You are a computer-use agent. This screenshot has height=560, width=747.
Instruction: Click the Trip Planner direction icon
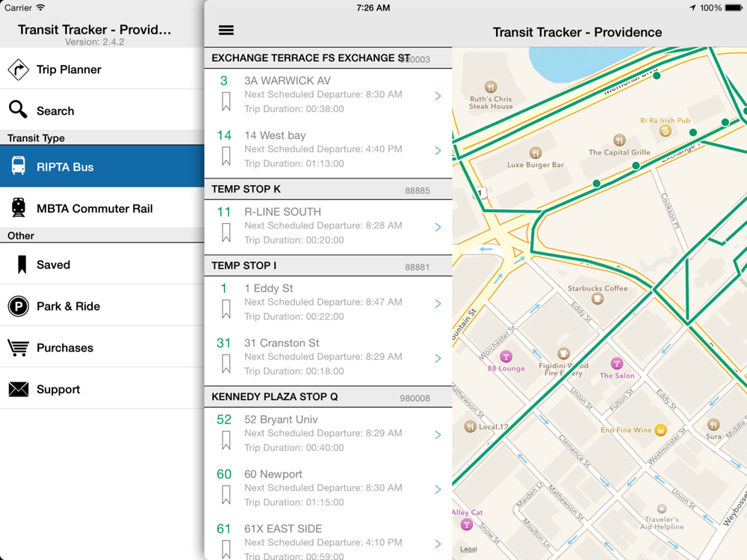[18, 69]
